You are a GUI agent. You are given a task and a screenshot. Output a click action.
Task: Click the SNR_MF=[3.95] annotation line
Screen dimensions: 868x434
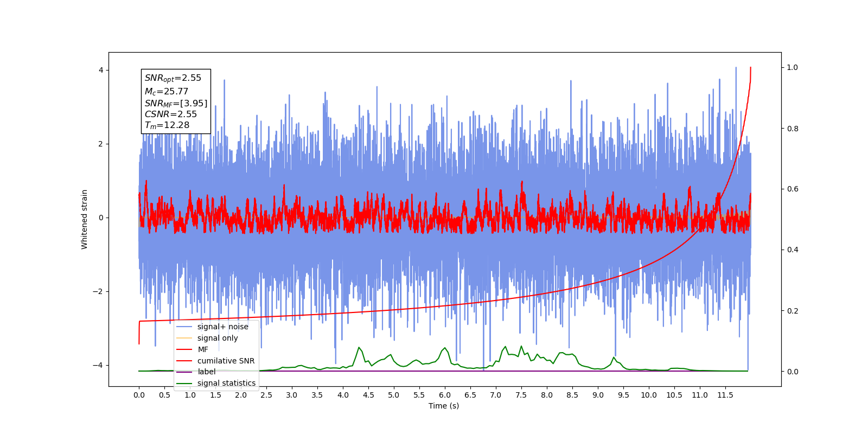point(176,103)
